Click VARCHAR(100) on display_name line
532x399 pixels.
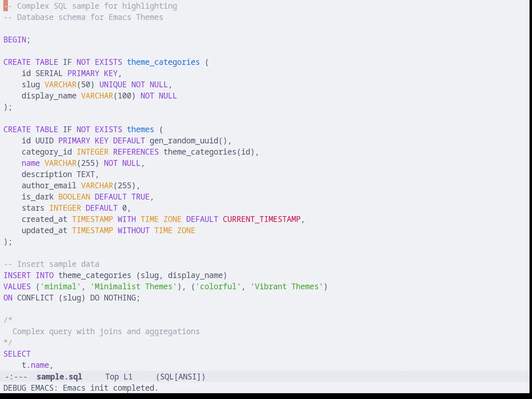point(108,96)
